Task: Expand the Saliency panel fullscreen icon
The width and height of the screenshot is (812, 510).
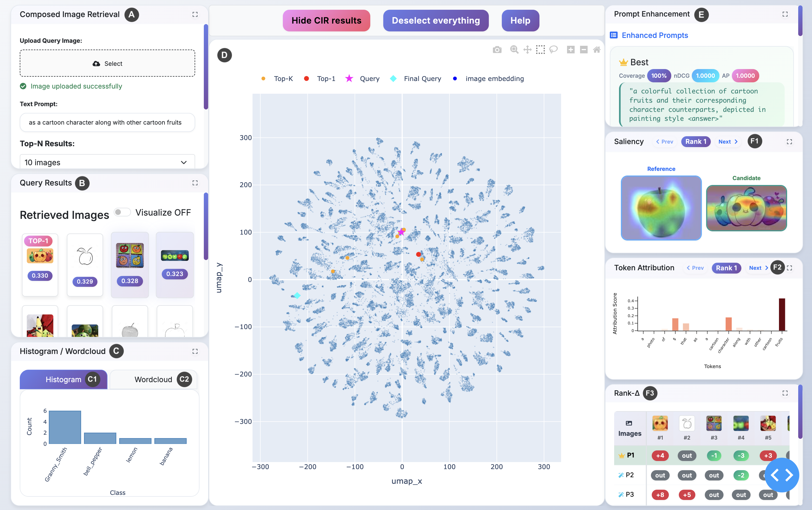Action: (789, 142)
